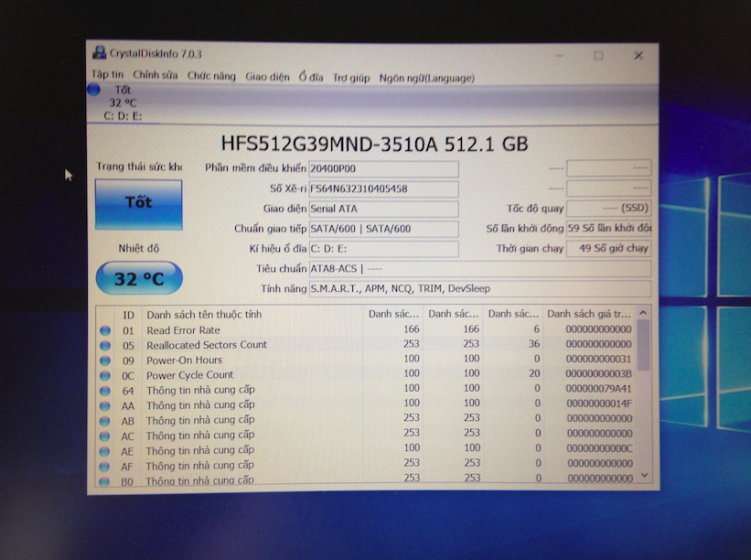Click the scroll up arrow of attribute list

643,312
